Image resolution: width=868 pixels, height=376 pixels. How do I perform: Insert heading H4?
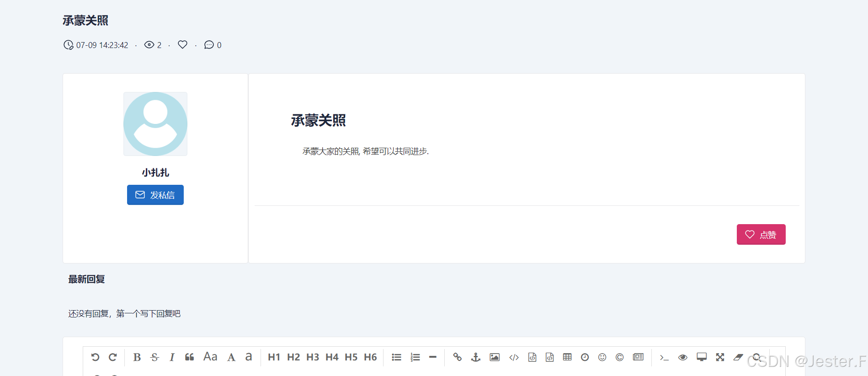pyautogui.click(x=332, y=357)
